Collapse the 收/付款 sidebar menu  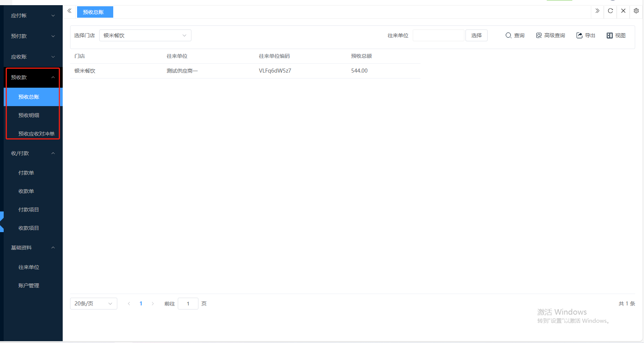33,153
